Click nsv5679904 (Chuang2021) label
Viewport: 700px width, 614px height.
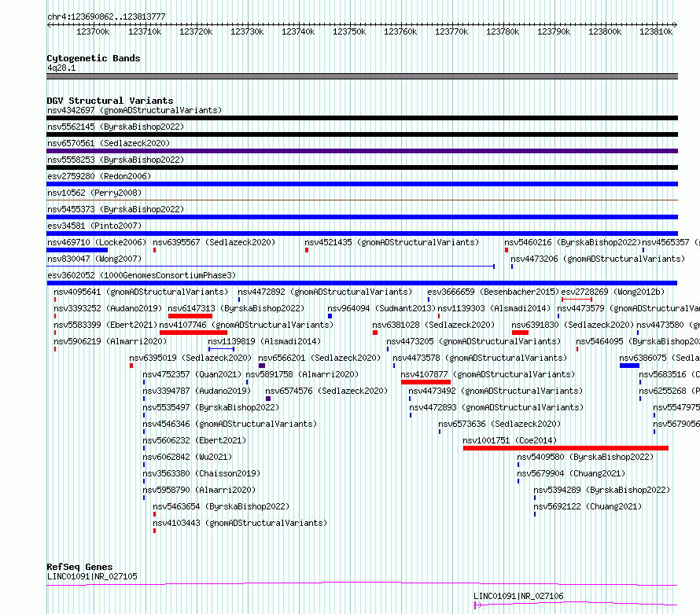[571, 473]
